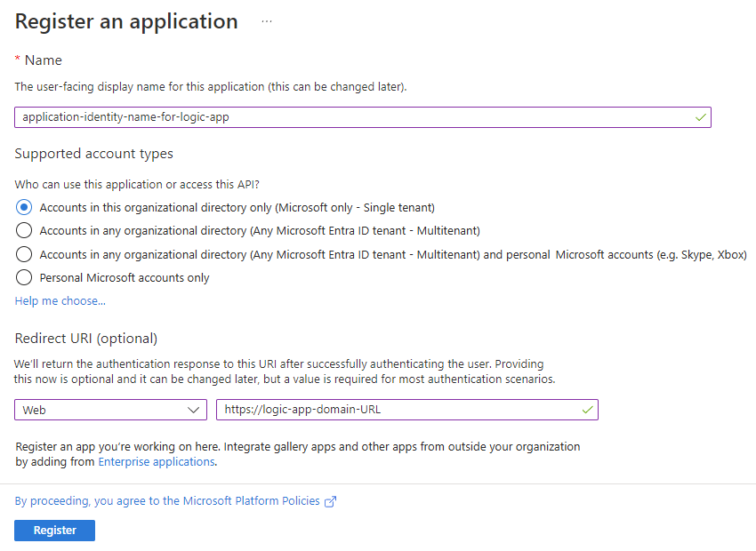Open the redirect URI platform combo box
Screen dimensions: 756x551
[x=110, y=410]
